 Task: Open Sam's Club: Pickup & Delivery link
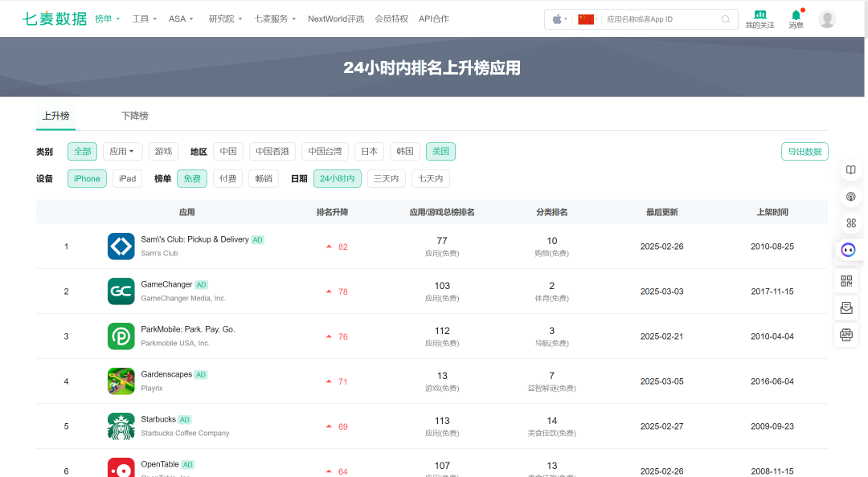pos(194,239)
